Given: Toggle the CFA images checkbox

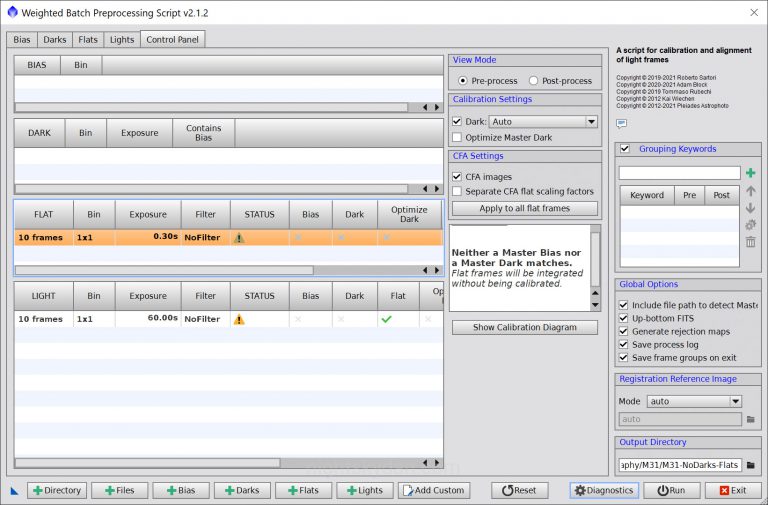Looking at the screenshot, I should [457, 177].
